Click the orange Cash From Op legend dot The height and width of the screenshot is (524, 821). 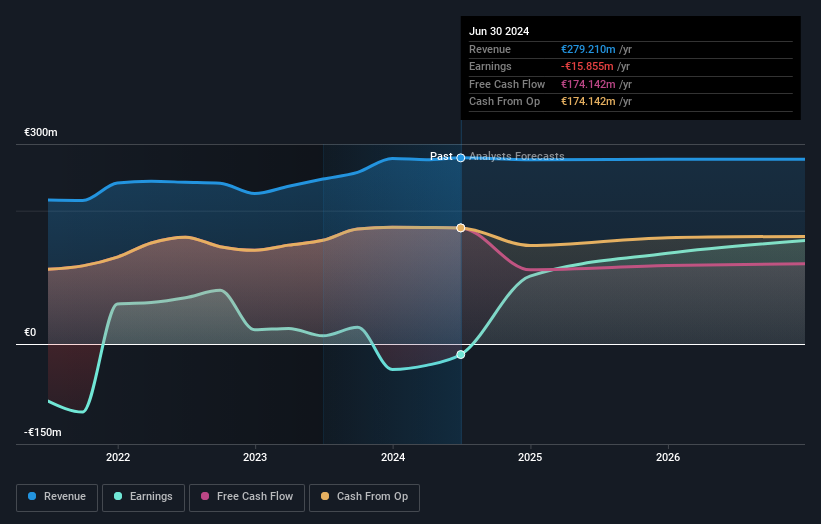tap(325, 496)
